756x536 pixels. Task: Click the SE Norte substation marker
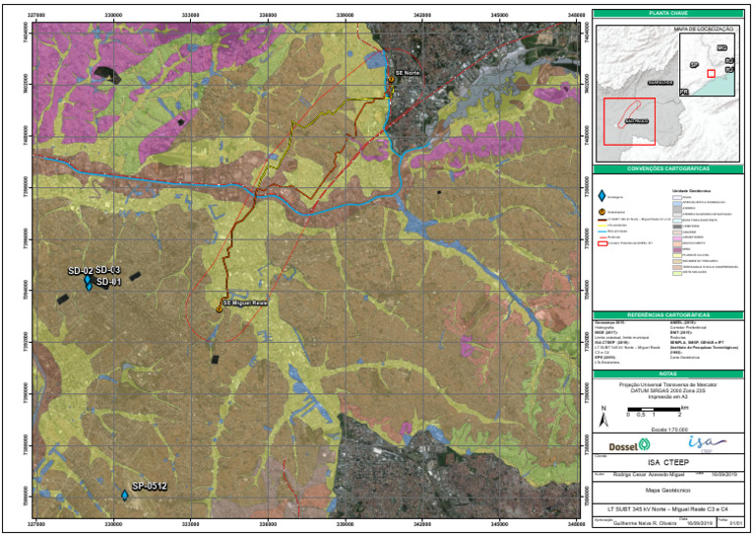click(391, 79)
